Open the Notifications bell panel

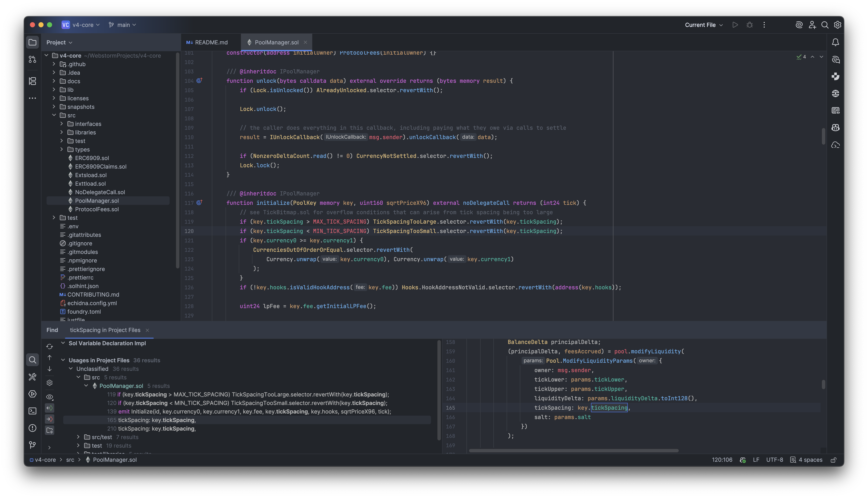836,42
